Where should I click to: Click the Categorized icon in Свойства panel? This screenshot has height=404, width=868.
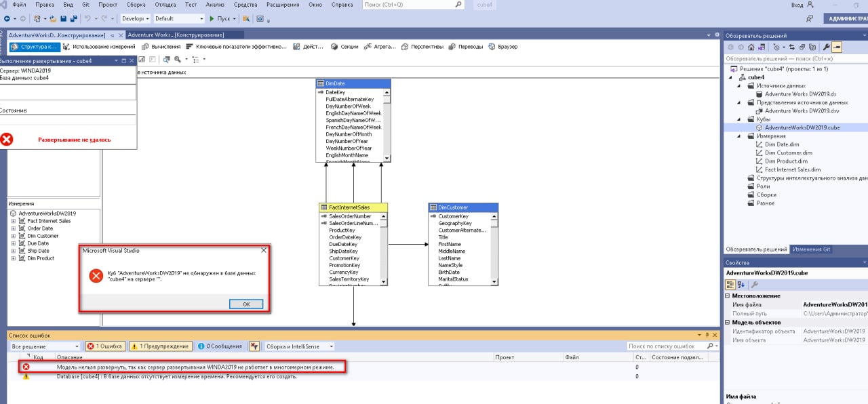[730, 284]
